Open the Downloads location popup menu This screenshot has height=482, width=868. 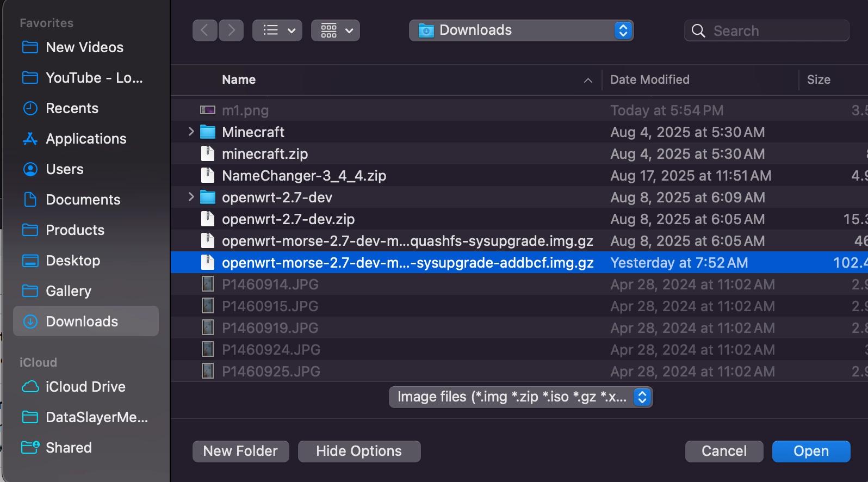(521, 30)
